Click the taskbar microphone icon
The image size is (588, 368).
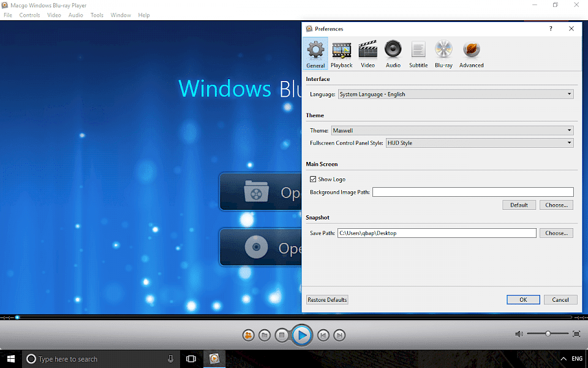171,359
